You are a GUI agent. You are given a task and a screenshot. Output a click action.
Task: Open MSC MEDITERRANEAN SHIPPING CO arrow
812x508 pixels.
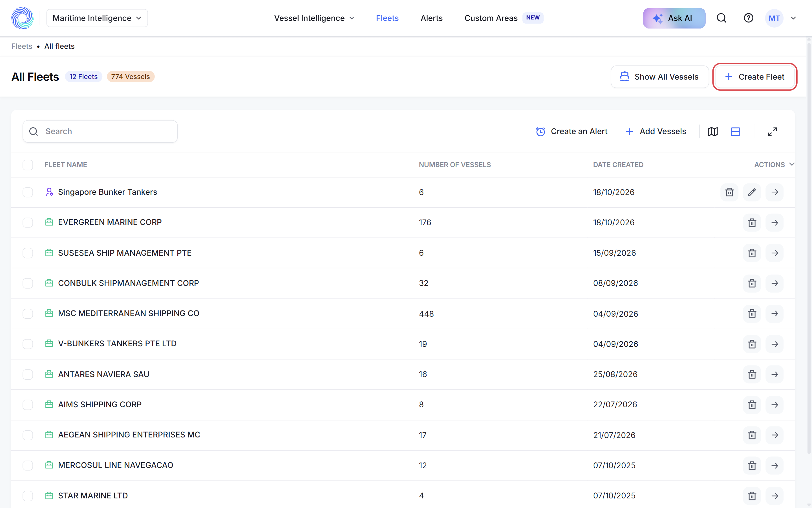pyautogui.click(x=775, y=314)
